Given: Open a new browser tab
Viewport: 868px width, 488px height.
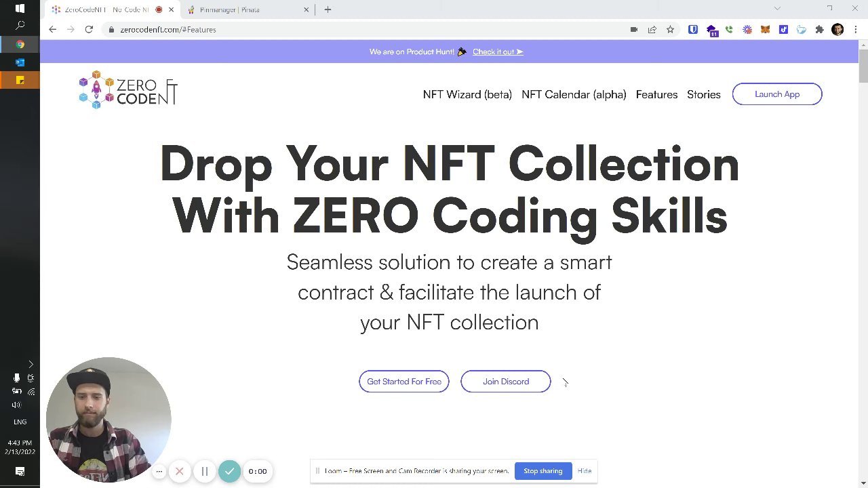Looking at the screenshot, I should coord(328,9).
